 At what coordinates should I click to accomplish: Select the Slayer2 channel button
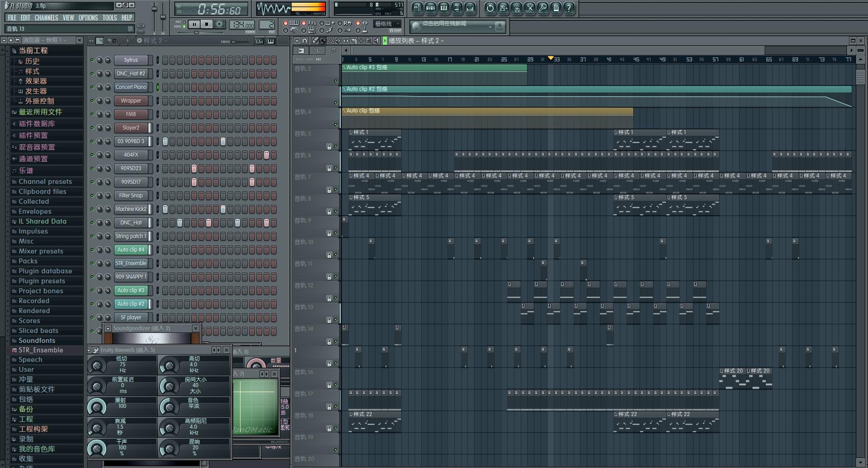[x=131, y=128]
